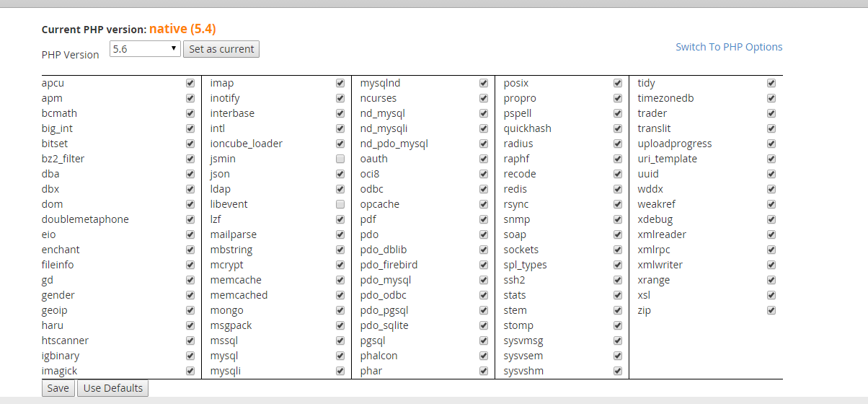Screen dimensions: 868x404
Task: Uncheck the ioncube_loader checkbox
Action: (x=340, y=144)
